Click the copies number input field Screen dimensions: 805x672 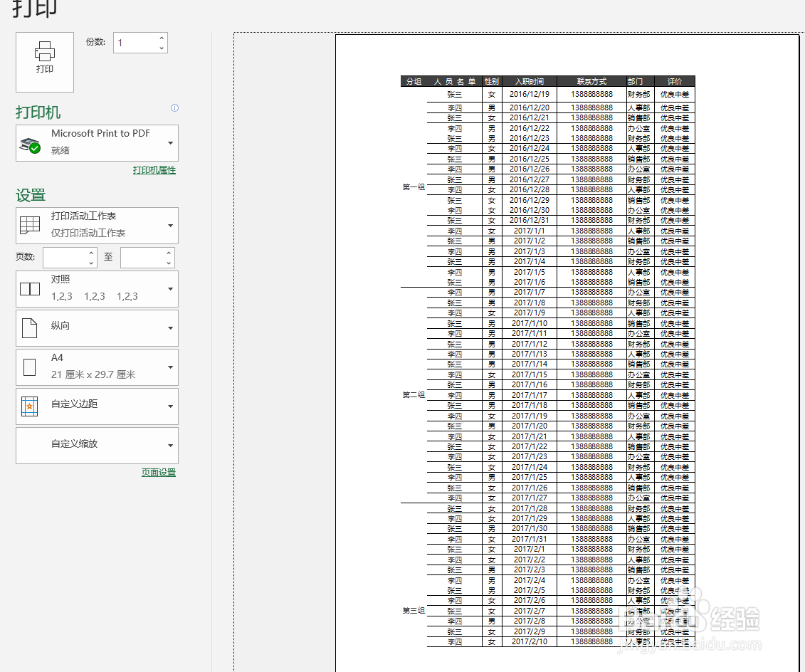click(x=135, y=43)
